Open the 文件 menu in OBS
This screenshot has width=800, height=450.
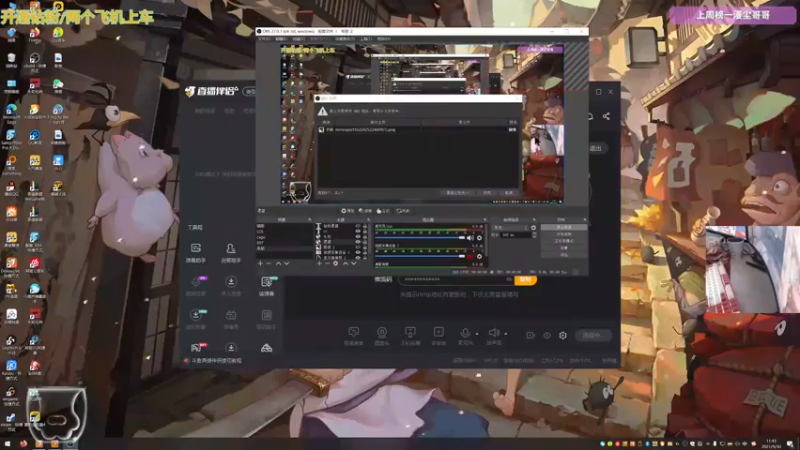point(264,39)
